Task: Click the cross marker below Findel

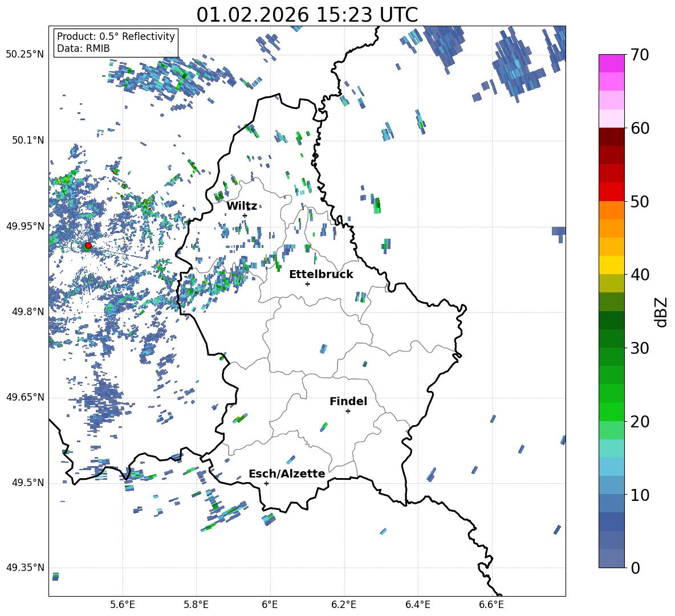Action: click(x=348, y=411)
